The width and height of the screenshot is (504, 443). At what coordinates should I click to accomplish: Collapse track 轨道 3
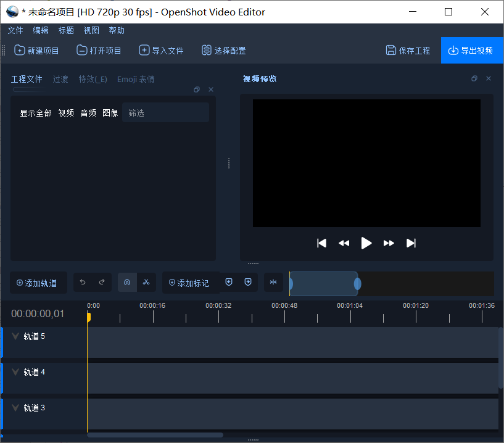[x=15, y=407]
